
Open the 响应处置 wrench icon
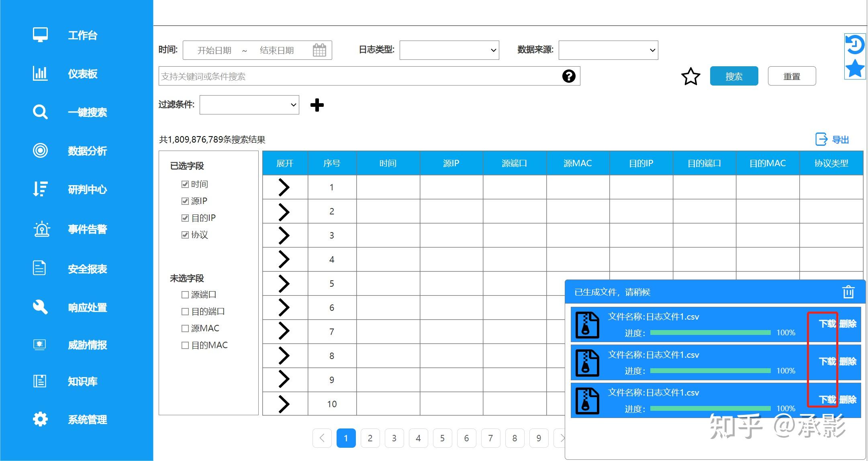(40, 307)
